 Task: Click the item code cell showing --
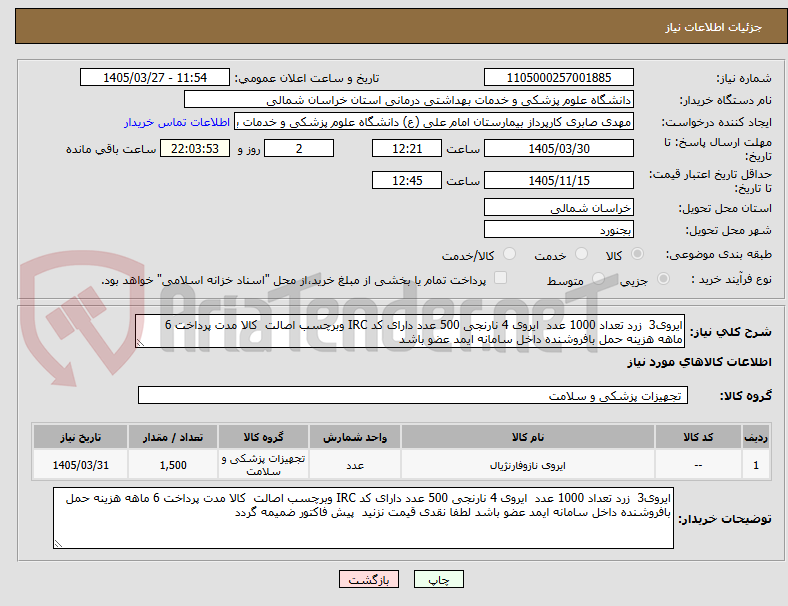click(x=698, y=465)
